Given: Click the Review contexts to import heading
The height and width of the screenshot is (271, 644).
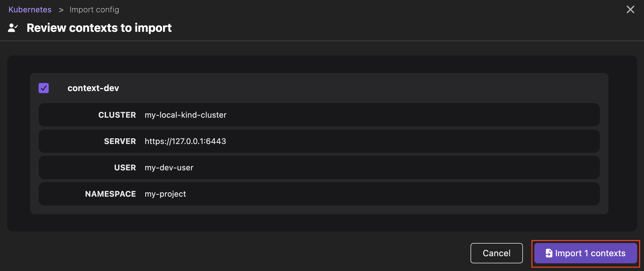Looking at the screenshot, I should [99, 27].
